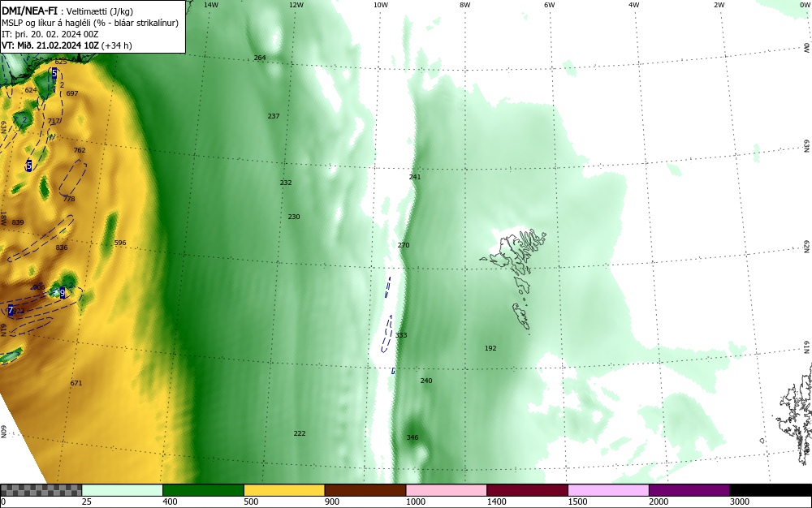The image size is (812, 508).
Task: Pick the dark maroon 1400–1500 legend swatch
Action: pyautogui.click(x=527, y=490)
